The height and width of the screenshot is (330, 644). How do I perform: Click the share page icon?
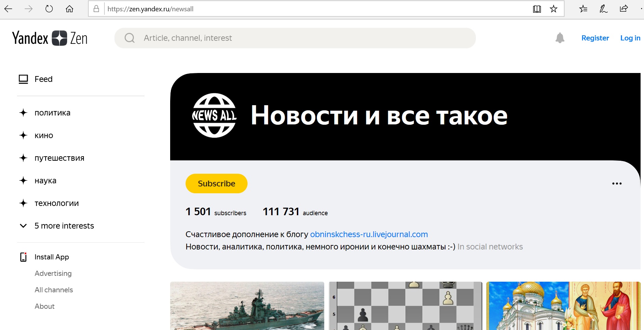pos(624,9)
